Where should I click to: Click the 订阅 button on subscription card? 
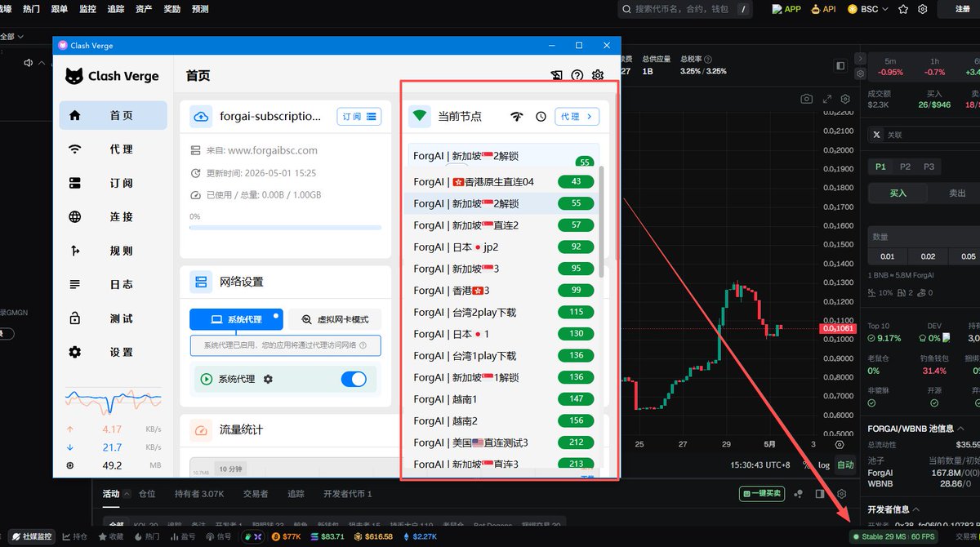click(359, 117)
